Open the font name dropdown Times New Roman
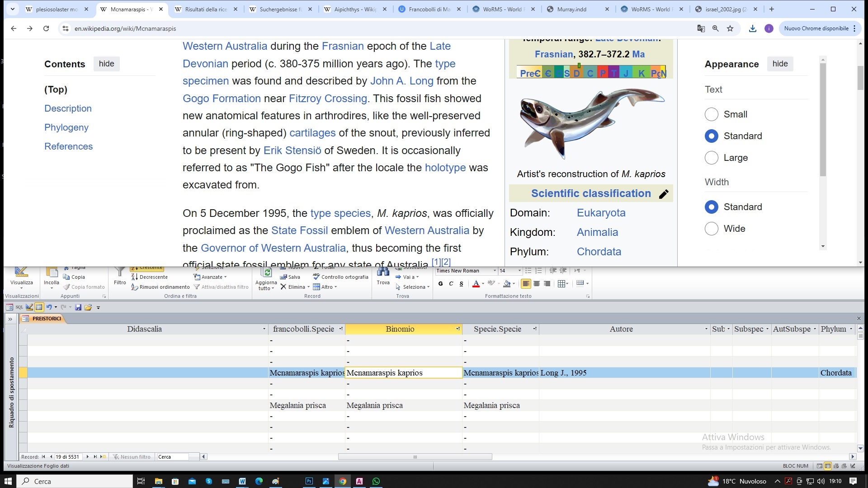868x488 pixels. (495, 271)
